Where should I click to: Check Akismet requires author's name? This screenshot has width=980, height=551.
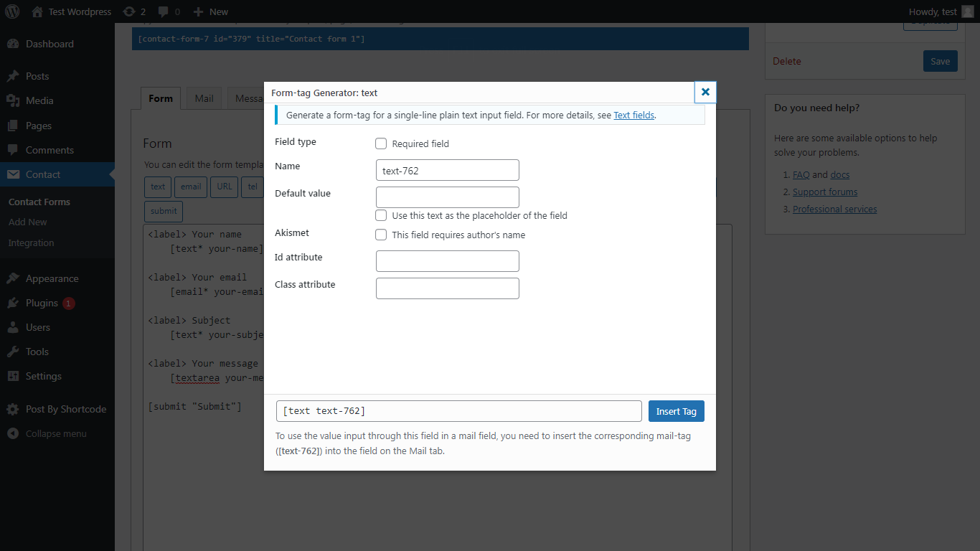(381, 235)
